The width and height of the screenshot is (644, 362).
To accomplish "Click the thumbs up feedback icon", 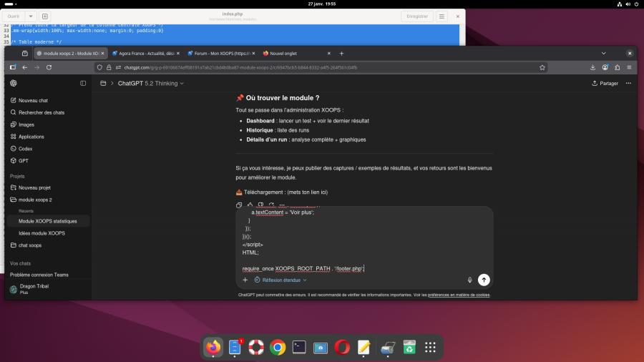I will (250, 205).
